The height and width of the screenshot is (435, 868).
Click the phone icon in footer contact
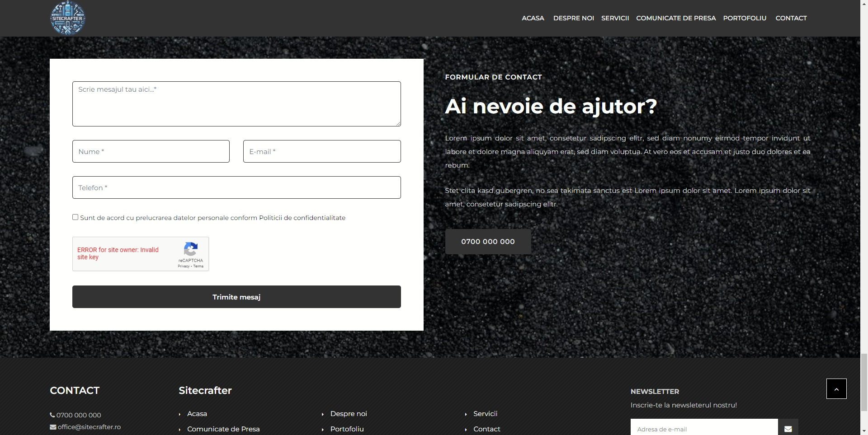click(x=52, y=415)
